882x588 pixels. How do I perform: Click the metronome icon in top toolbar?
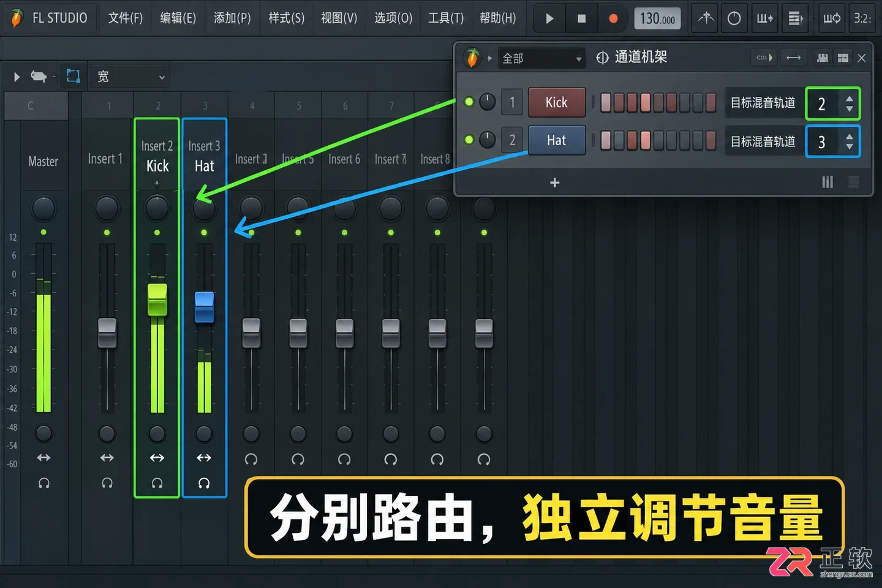(706, 18)
